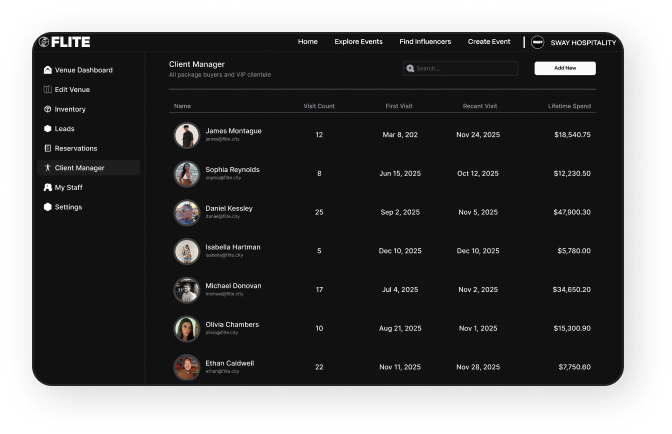Click the Reservations sidebar icon
This screenshot has width=672, height=434.
pos(47,148)
